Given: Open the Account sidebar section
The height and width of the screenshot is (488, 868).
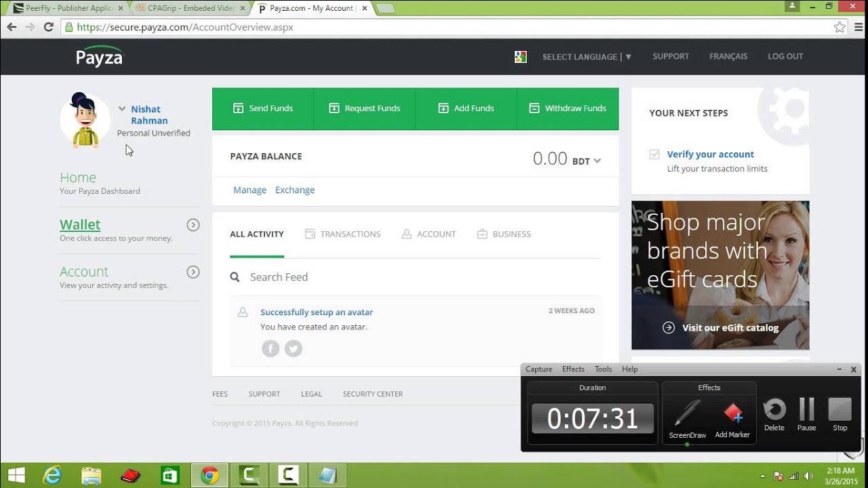Looking at the screenshot, I should pos(84,271).
